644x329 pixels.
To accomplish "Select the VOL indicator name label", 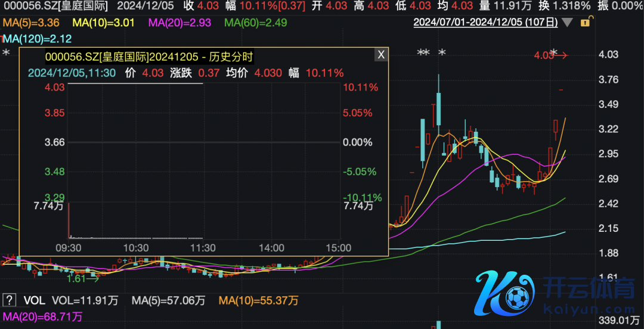I will (34, 300).
